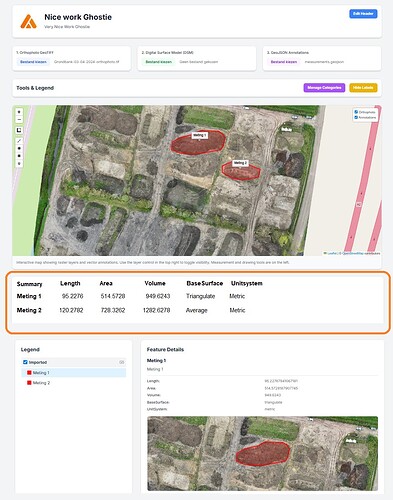Click the Average cell
Screen dimensions: 393x500
click(196, 310)
